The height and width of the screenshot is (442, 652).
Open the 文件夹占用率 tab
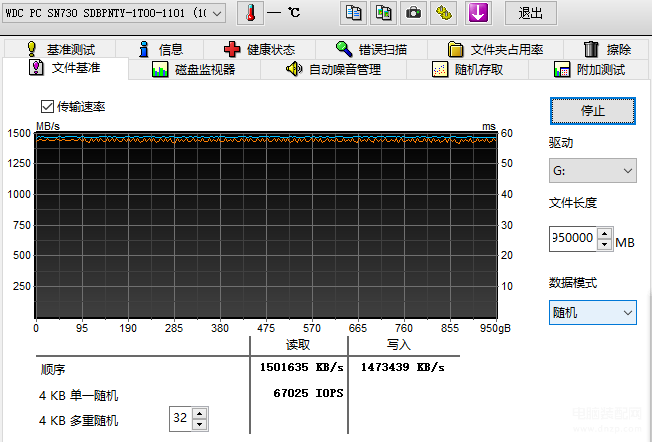pos(495,49)
